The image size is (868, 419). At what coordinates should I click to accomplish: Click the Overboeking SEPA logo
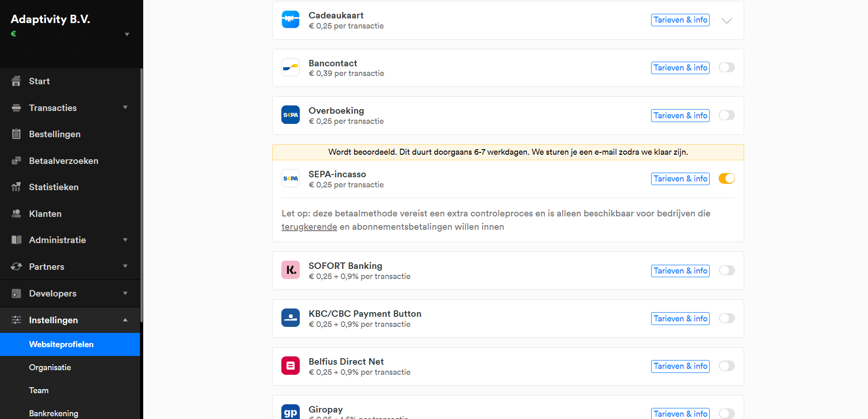tap(291, 115)
